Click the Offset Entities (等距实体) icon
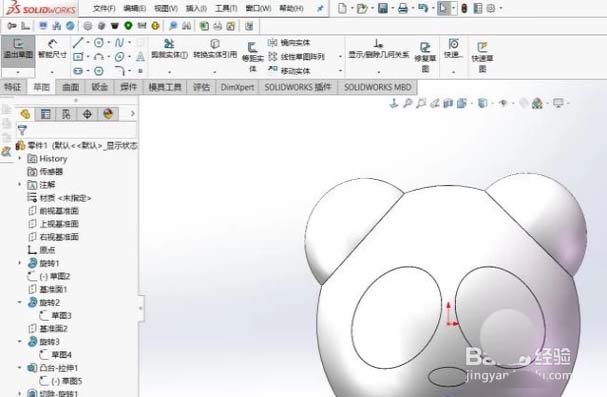This screenshot has width=607, height=397. point(252,47)
